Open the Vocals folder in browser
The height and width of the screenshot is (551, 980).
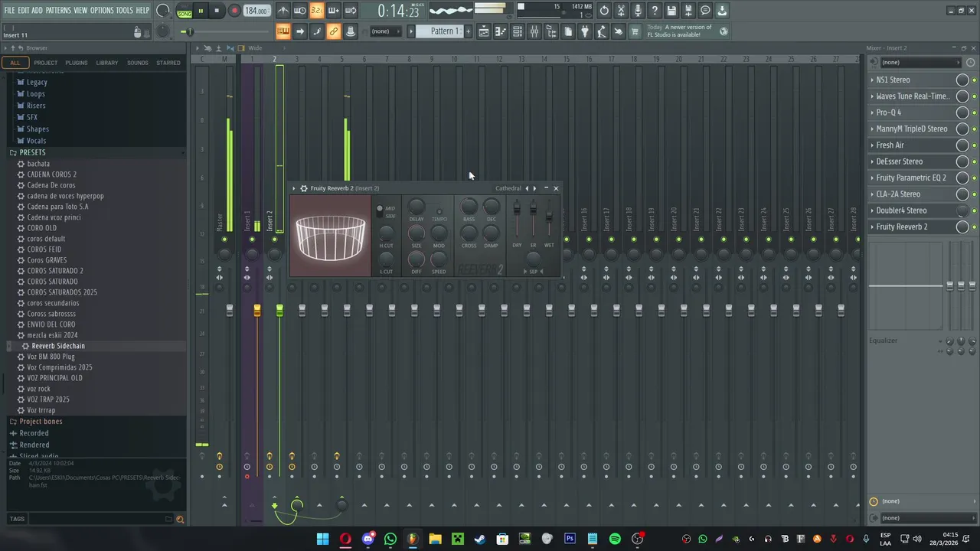click(x=36, y=141)
